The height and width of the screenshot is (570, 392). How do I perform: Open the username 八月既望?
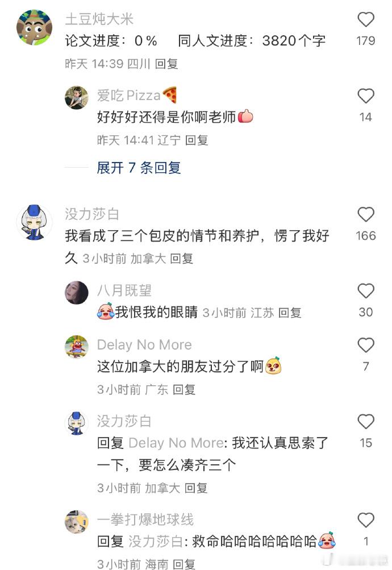point(124,290)
